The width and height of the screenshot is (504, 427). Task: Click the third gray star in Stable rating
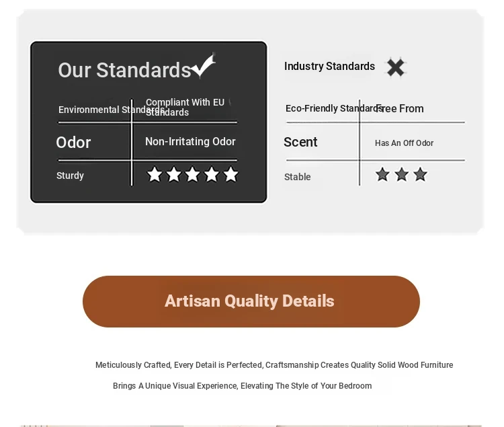tap(420, 175)
